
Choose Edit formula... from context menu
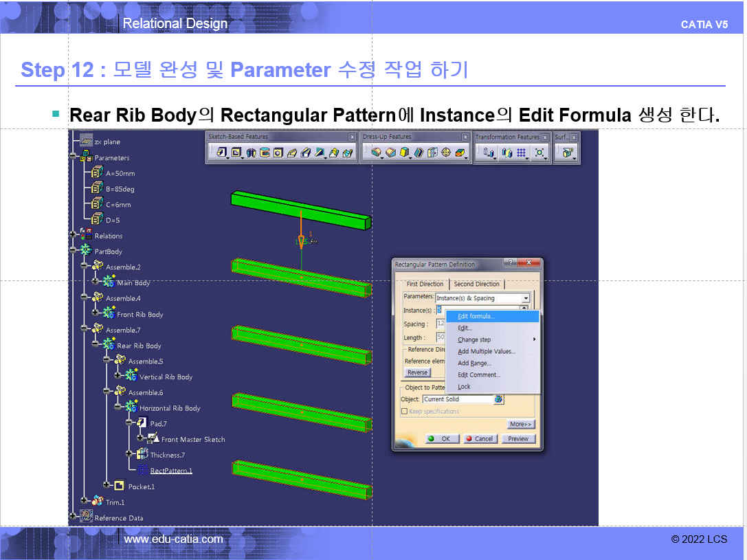(x=476, y=316)
